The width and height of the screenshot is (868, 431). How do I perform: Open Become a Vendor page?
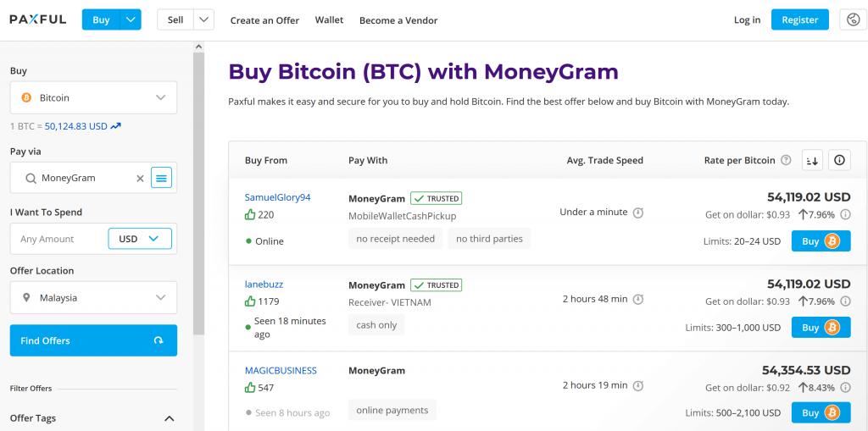[x=398, y=20]
